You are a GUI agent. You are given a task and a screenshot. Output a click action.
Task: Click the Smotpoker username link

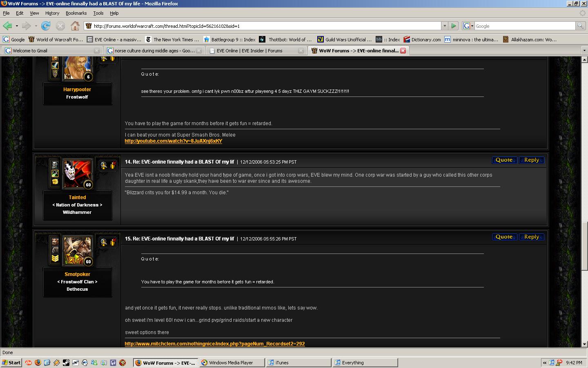(x=77, y=274)
